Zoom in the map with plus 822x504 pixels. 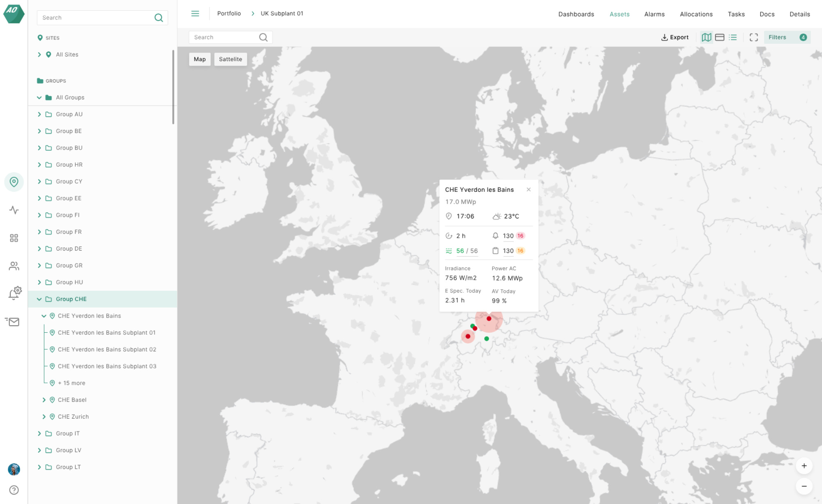click(x=804, y=466)
